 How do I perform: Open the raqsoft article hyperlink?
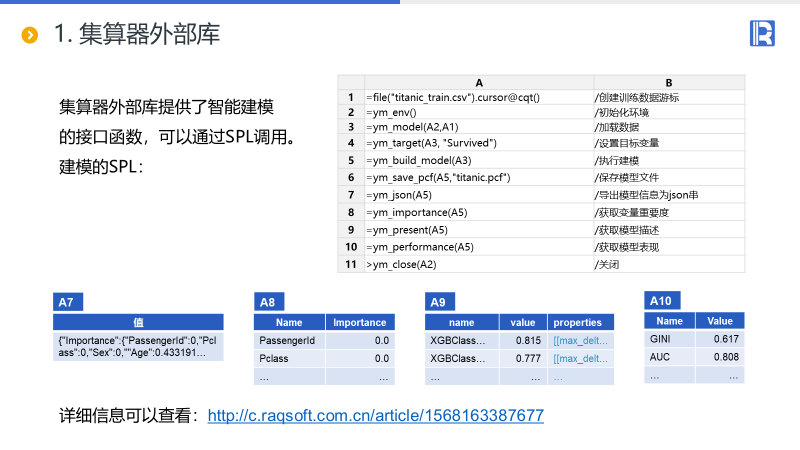click(x=376, y=415)
